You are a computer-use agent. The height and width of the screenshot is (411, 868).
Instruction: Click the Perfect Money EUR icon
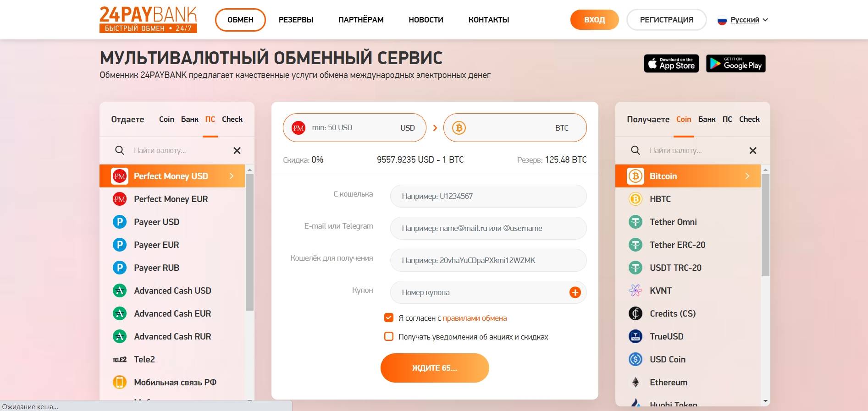click(x=120, y=199)
